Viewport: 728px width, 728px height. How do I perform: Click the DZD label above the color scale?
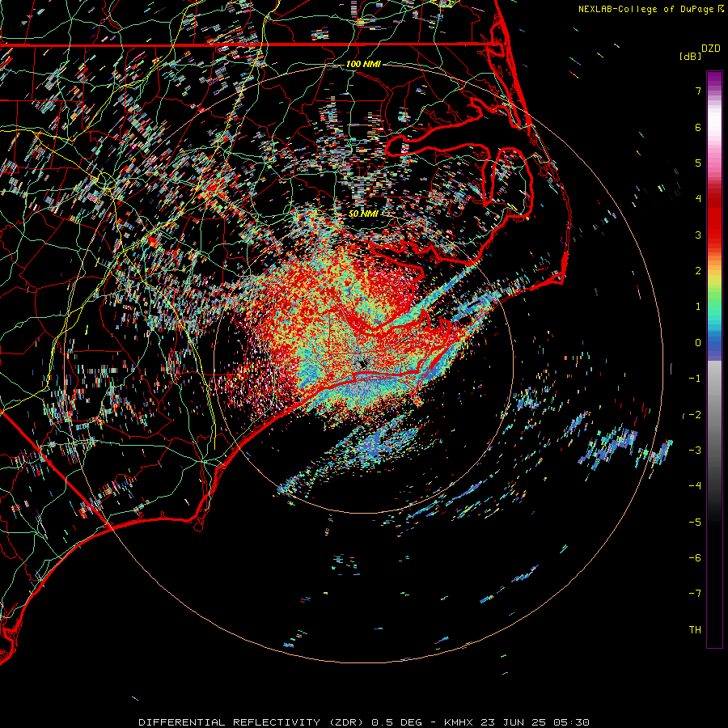(711, 49)
